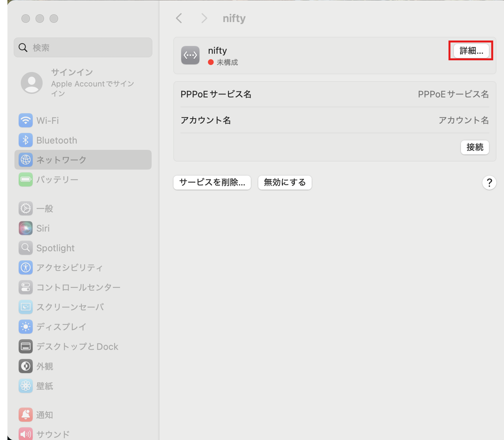Click the ネットワーク globe icon
This screenshot has width=504, height=440.
pyautogui.click(x=26, y=160)
